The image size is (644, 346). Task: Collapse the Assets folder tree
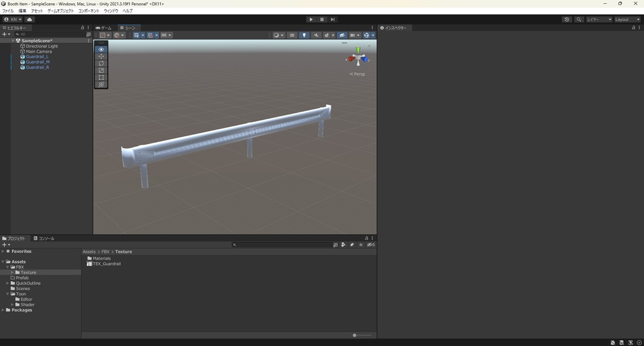click(3, 261)
